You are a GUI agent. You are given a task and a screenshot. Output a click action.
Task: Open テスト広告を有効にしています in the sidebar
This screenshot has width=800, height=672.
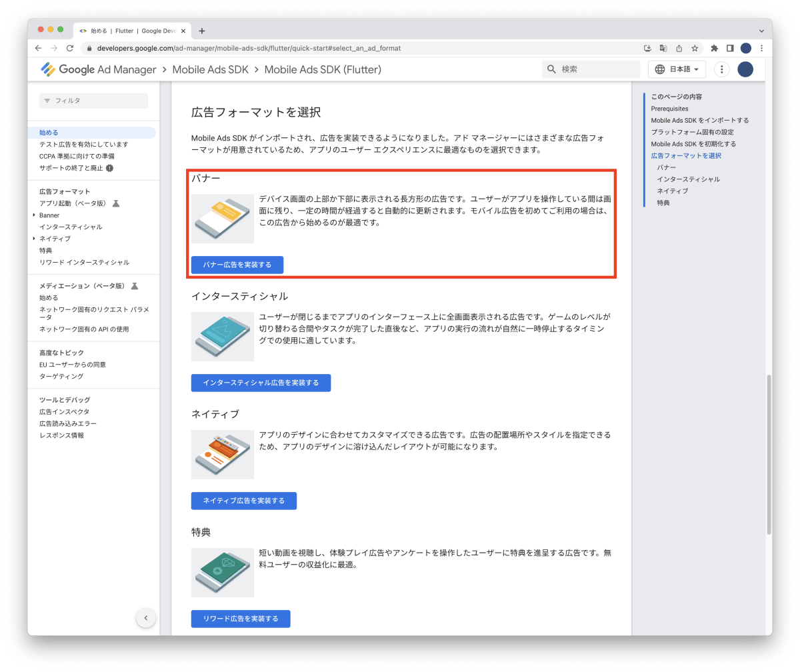pos(84,144)
